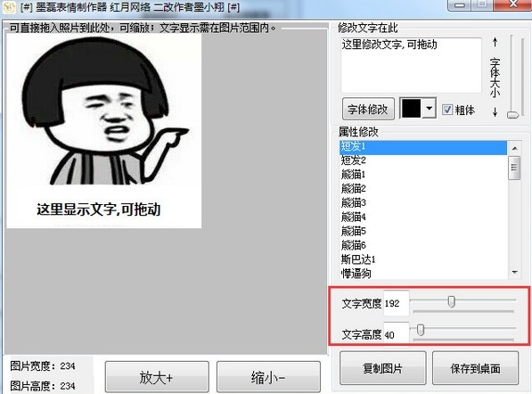Click the text edit box containing 这里修改文字
Viewport: 532px width, 394px height.
411,65
